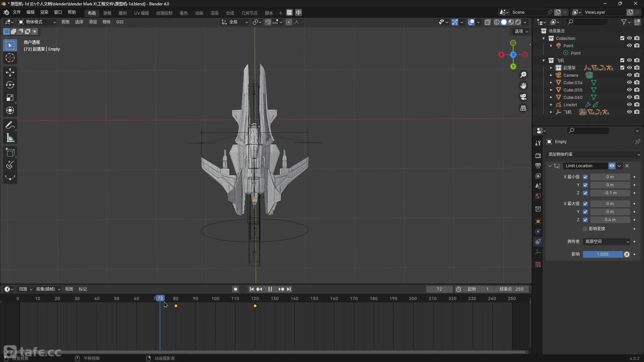Hide Cube.036 in viewport via eye icon
Screen dimensions: 644x362
click(630, 82)
